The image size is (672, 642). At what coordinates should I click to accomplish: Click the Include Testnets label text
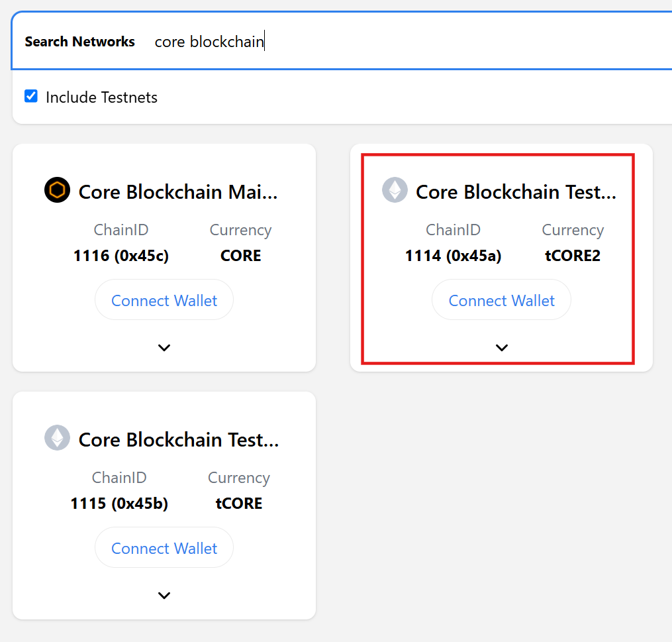101,97
